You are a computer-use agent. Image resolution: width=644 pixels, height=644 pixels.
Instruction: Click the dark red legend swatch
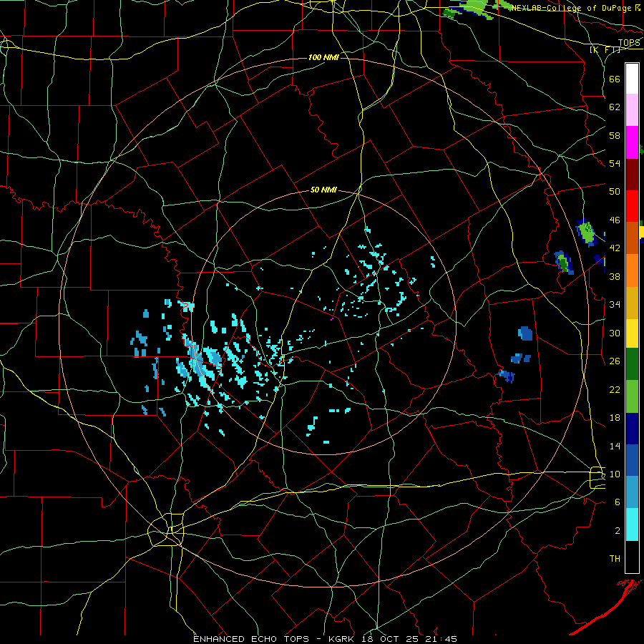pyautogui.click(x=632, y=174)
